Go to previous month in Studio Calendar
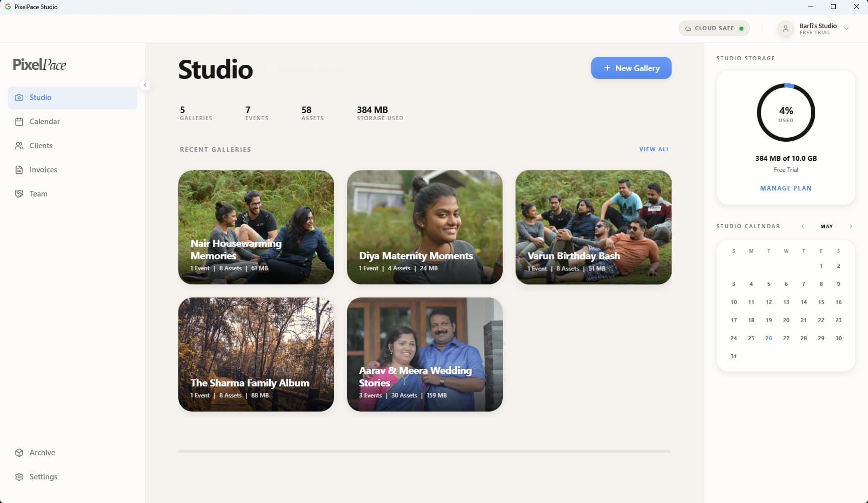This screenshot has height=503, width=868. pos(803,226)
